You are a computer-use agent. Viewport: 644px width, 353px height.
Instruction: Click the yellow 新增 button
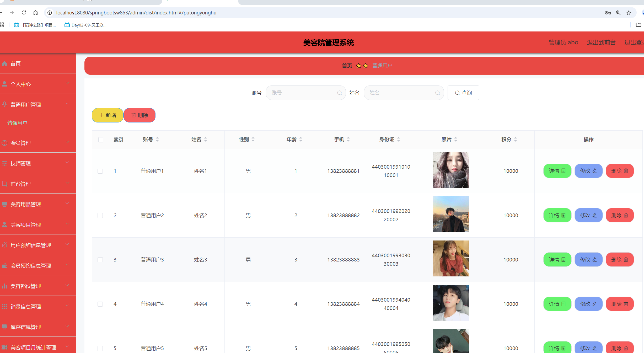point(108,115)
